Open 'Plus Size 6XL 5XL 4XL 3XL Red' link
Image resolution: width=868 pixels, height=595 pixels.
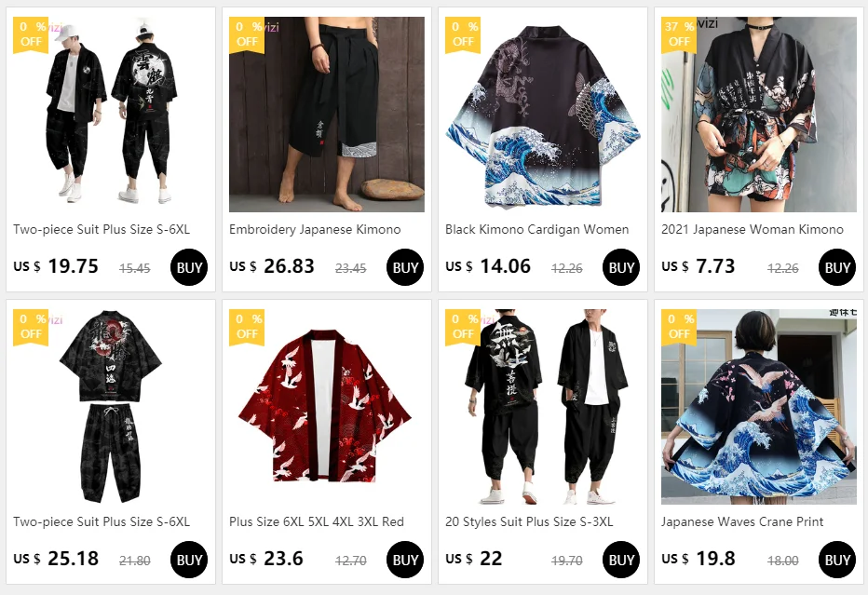pos(317,521)
